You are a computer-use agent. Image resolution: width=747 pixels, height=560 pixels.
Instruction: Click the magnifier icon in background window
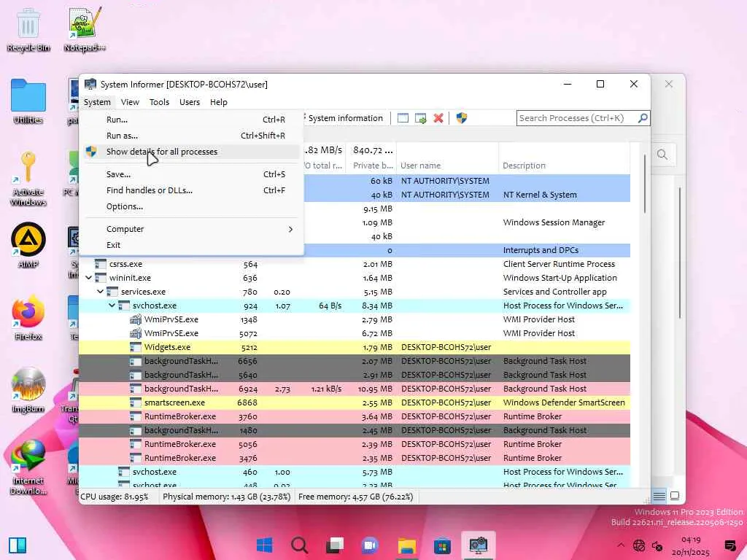point(662,155)
